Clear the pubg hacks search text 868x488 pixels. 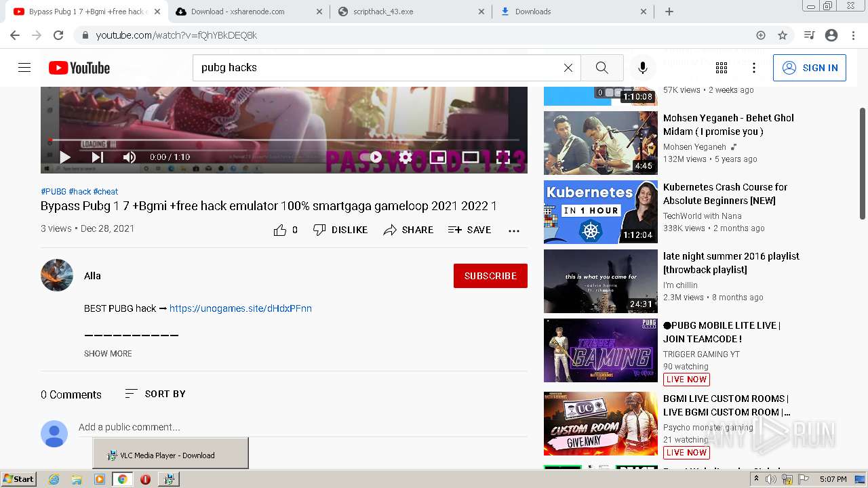[568, 68]
